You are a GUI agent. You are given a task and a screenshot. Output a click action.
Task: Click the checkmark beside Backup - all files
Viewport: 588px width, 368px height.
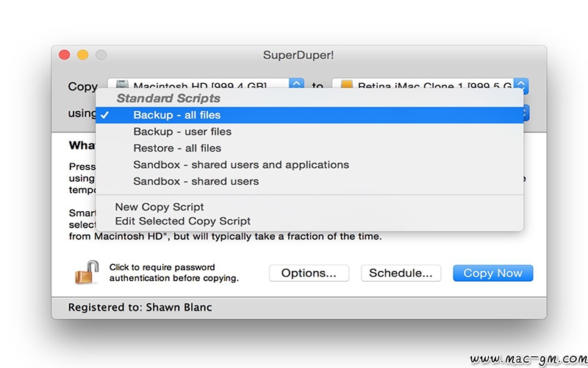pos(105,115)
